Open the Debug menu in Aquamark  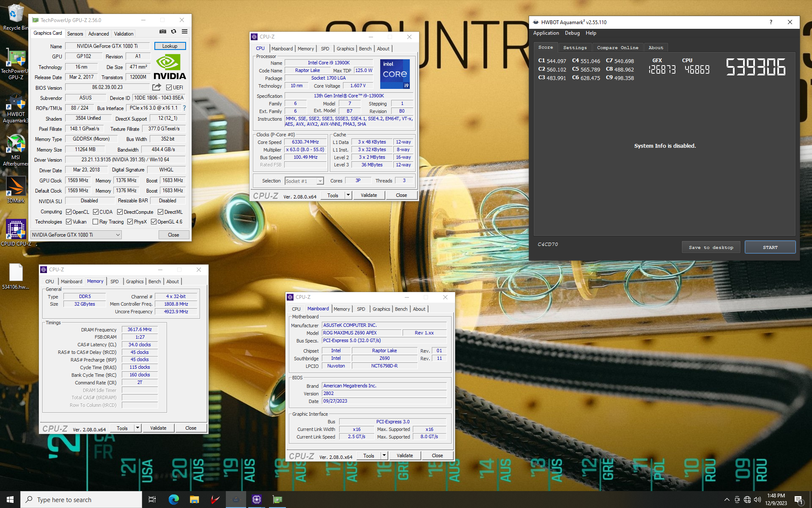coord(572,33)
